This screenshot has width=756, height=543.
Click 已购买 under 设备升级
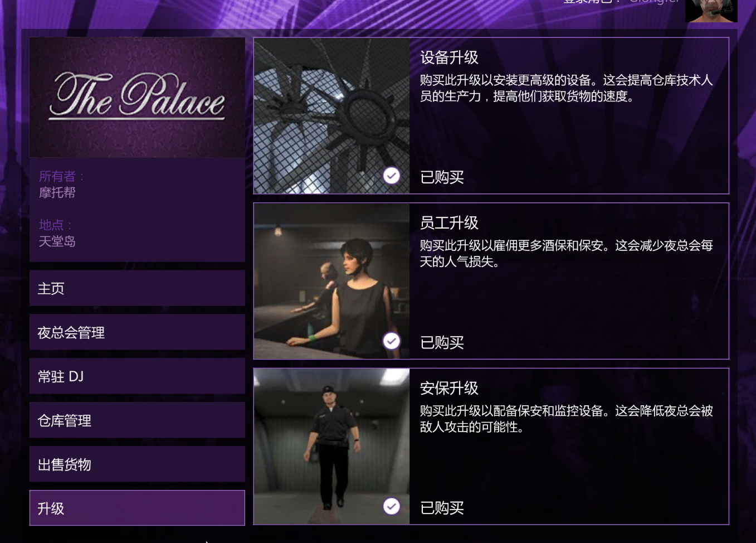[x=442, y=177]
